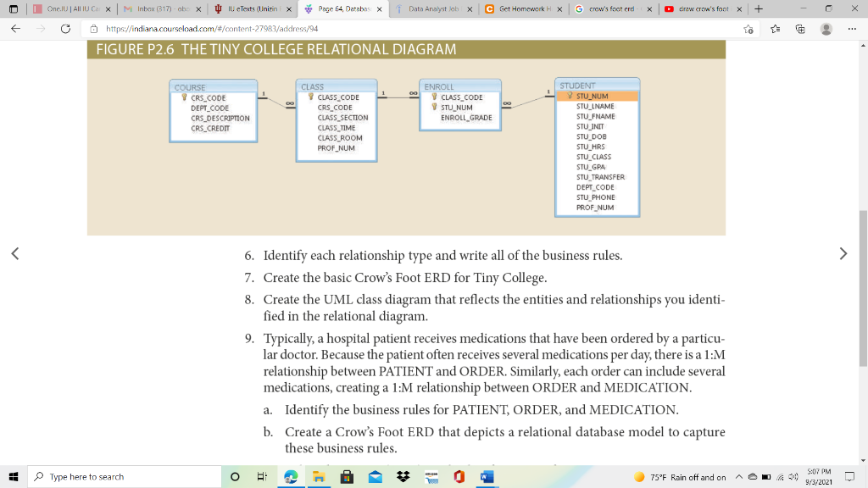The image size is (868, 488).
Task: Click the vertical page scrollbar thumb
Action: coord(863,288)
